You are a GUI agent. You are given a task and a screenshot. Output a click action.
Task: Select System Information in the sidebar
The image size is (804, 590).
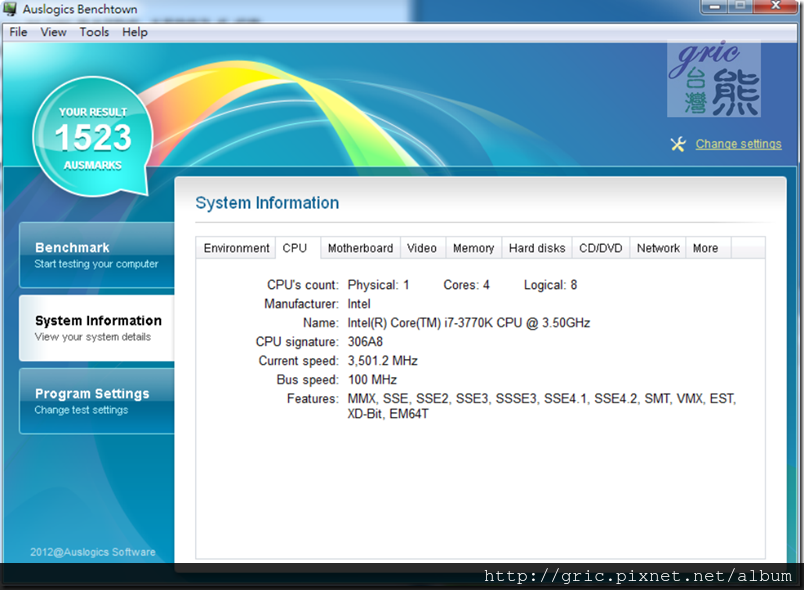point(97,328)
